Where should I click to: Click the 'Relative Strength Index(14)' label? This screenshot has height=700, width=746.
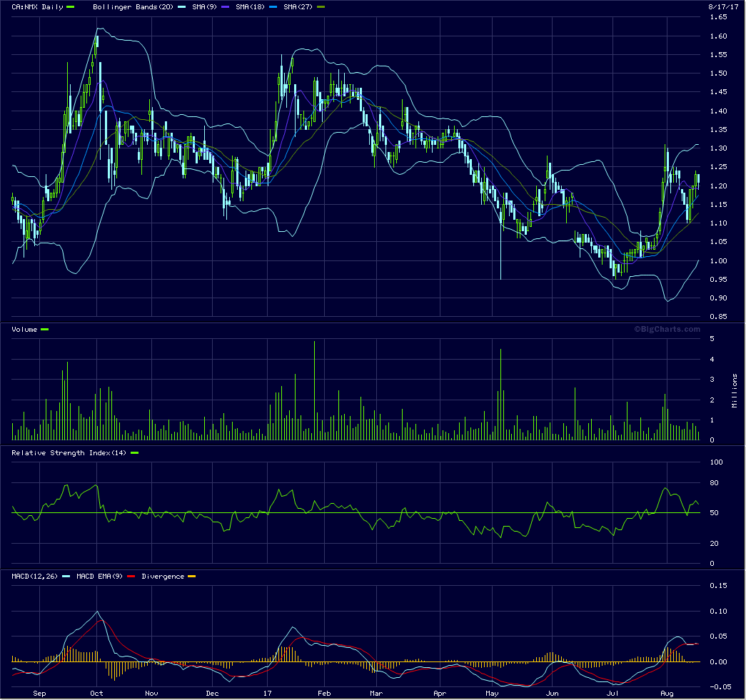pos(69,453)
